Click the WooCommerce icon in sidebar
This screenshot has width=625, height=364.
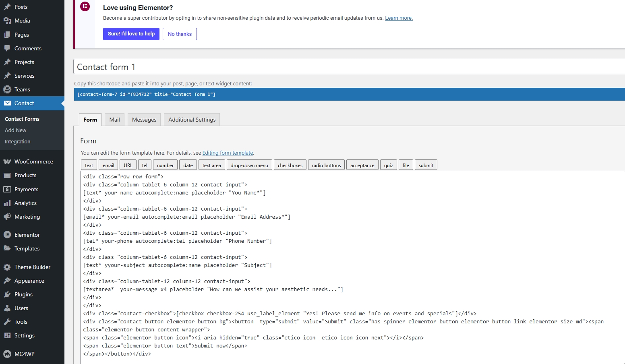pos(7,161)
